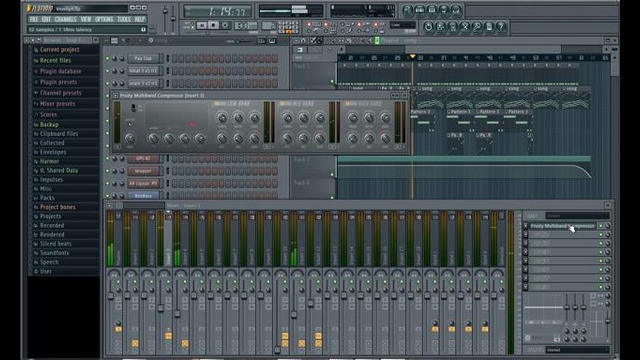Open the channel rack keyboard editor icon
Viewport: 640px width, 360px height.
click(x=272, y=41)
